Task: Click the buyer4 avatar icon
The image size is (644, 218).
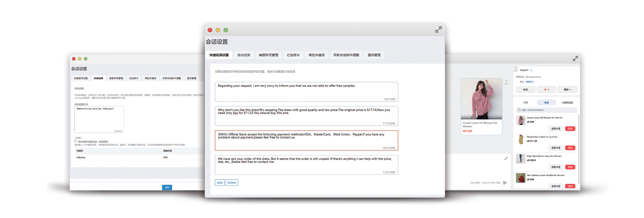Action: coord(516,70)
